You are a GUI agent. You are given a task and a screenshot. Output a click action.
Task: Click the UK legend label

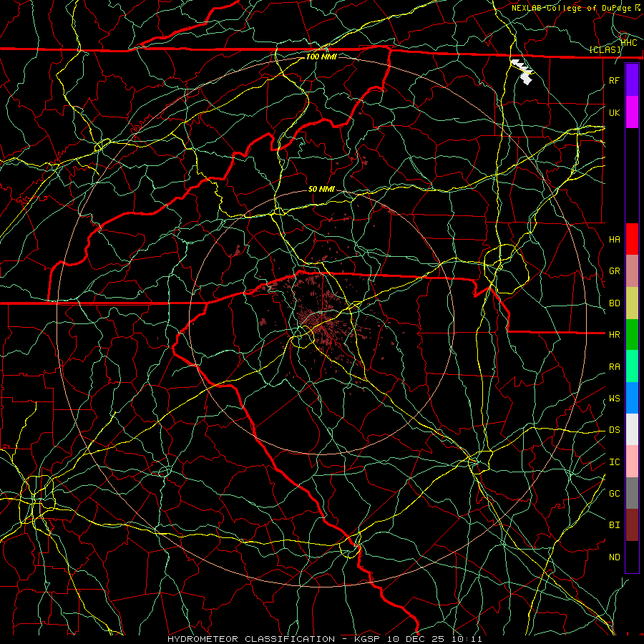tap(614, 112)
